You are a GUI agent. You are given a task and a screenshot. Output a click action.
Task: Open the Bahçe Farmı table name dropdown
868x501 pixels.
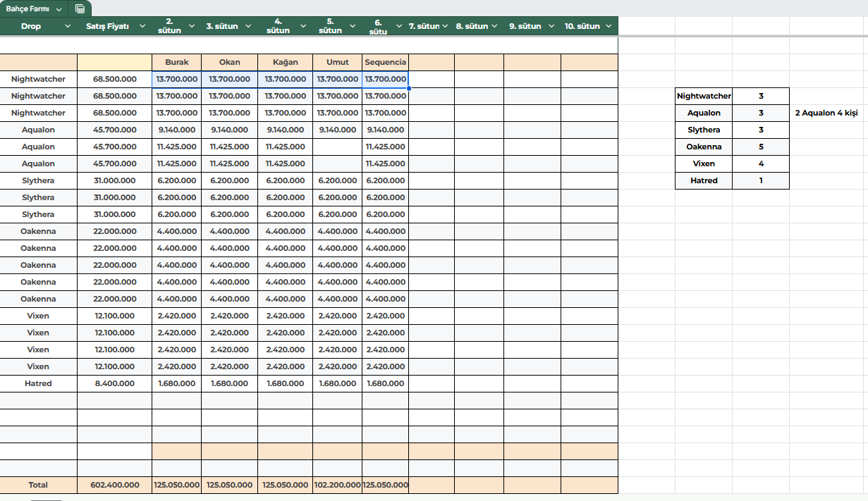point(58,9)
